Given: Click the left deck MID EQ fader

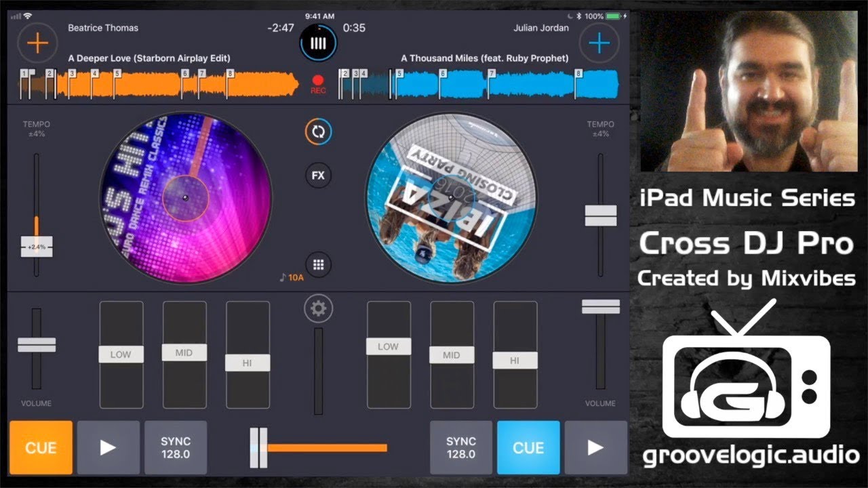Looking at the screenshot, I should coord(184,352).
